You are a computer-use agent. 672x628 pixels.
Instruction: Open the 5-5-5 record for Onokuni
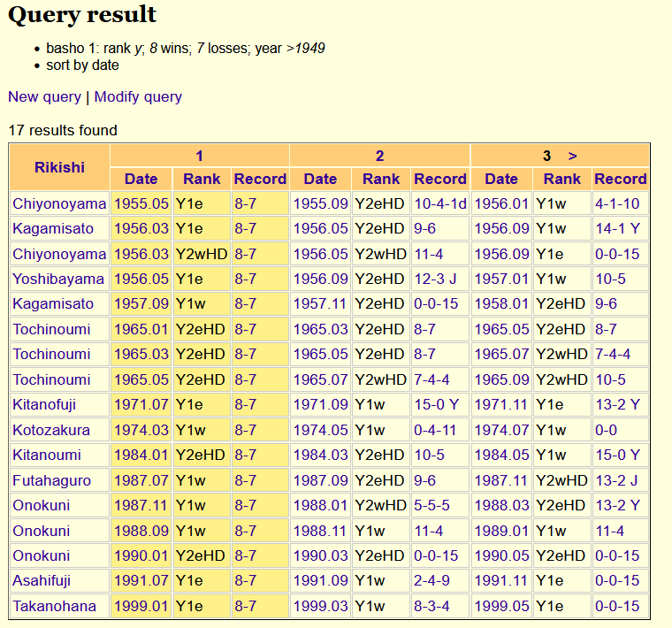click(431, 505)
